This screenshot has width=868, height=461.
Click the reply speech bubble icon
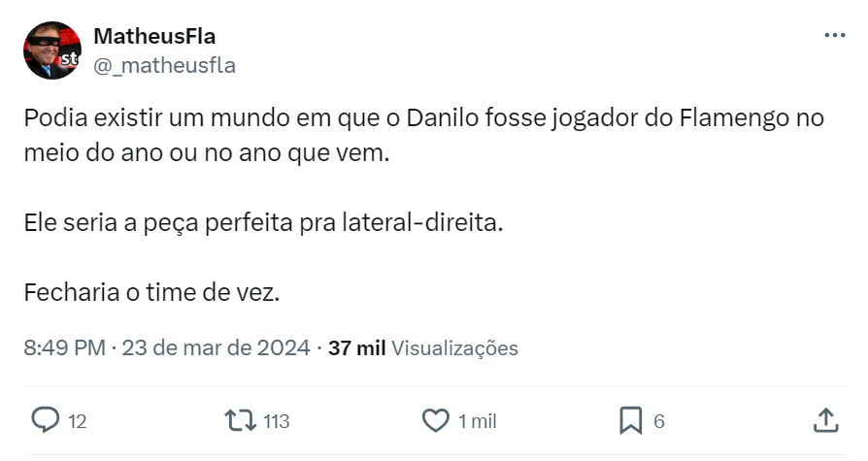point(46,420)
